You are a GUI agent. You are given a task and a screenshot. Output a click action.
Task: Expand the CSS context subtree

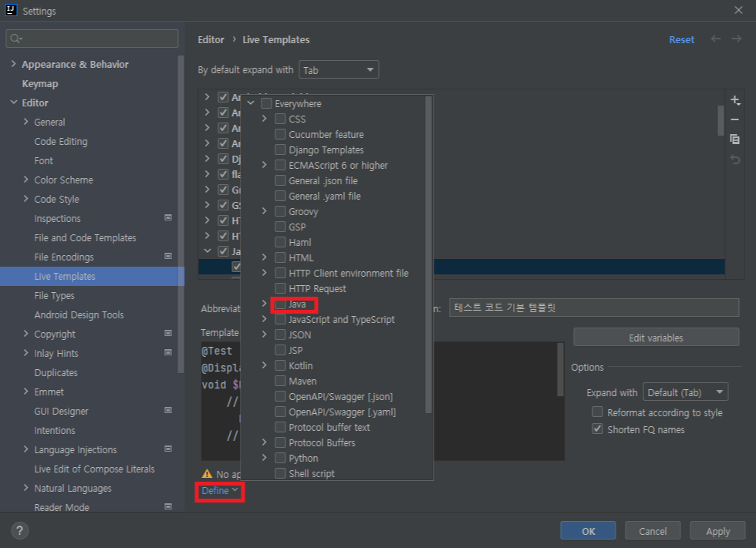pyautogui.click(x=264, y=119)
